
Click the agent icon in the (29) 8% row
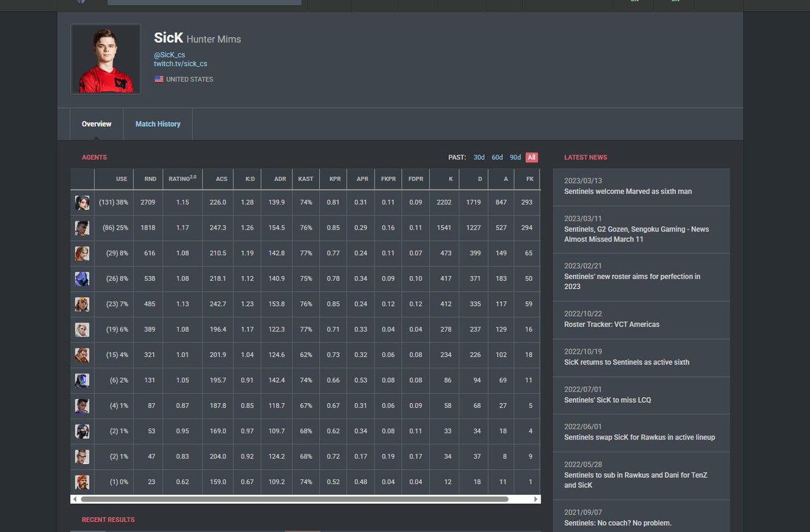82,253
